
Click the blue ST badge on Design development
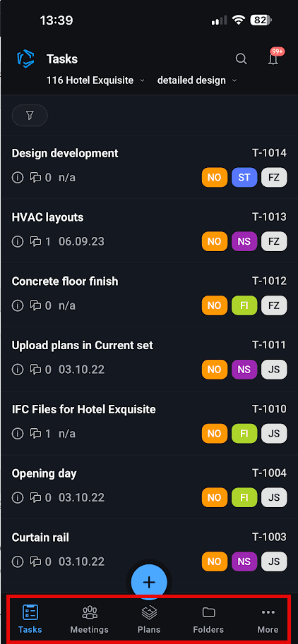point(244,178)
